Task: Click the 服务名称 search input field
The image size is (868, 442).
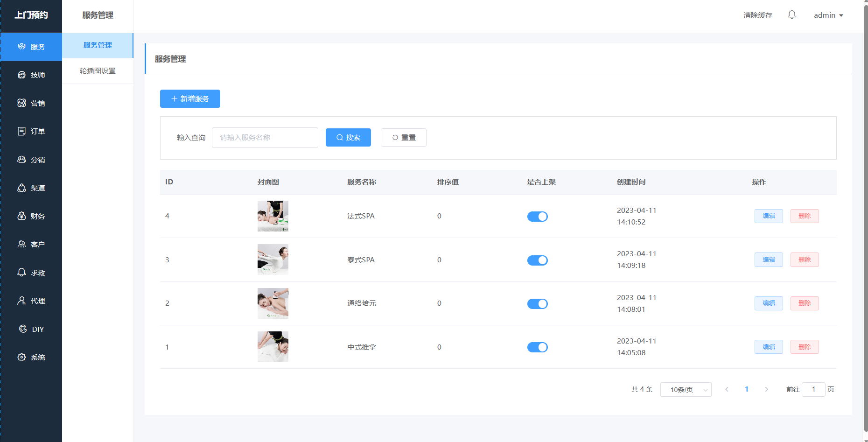Action: pos(265,138)
